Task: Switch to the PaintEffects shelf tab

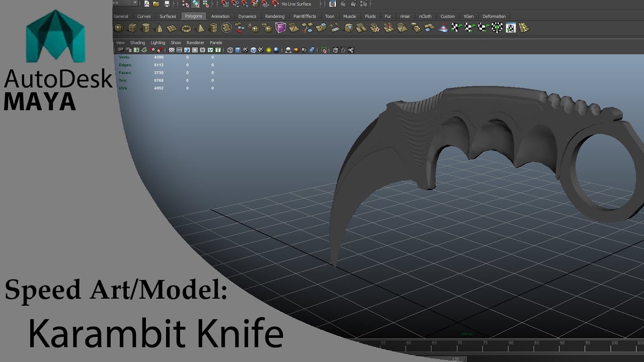Action: [x=304, y=16]
